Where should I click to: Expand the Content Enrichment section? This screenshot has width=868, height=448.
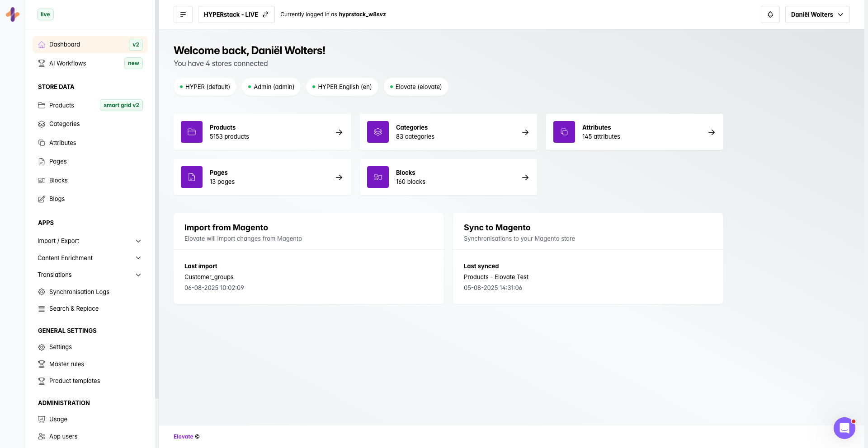click(x=90, y=258)
